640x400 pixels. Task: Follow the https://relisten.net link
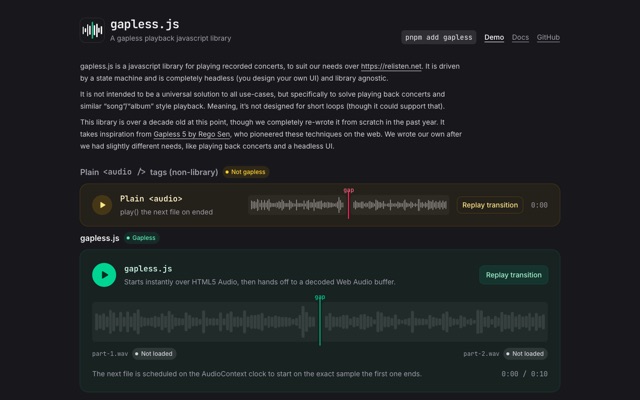pyautogui.click(x=391, y=66)
